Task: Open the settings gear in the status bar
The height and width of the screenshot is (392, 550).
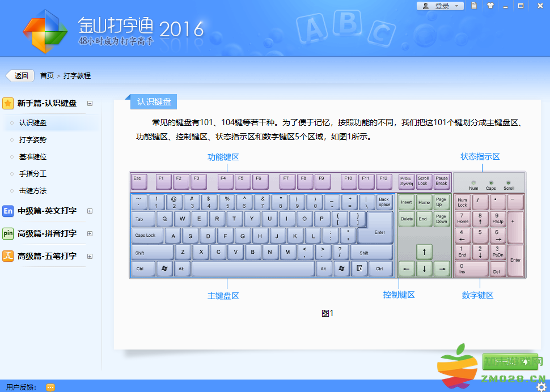Action: pyautogui.click(x=541, y=387)
